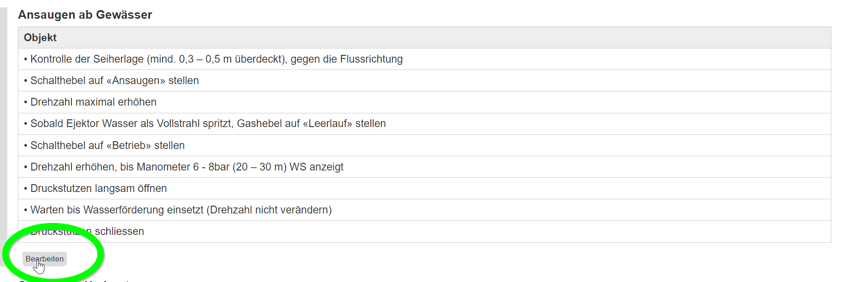
Task: Select the Drehzahl erhöhen, bis Manometer row
Action: coord(187,167)
